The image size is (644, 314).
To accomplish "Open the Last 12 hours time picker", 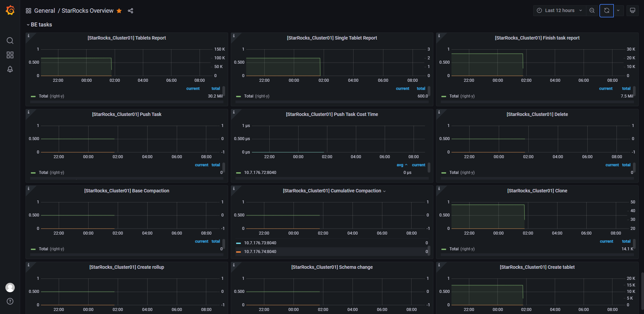I will [x=559, y=10].
